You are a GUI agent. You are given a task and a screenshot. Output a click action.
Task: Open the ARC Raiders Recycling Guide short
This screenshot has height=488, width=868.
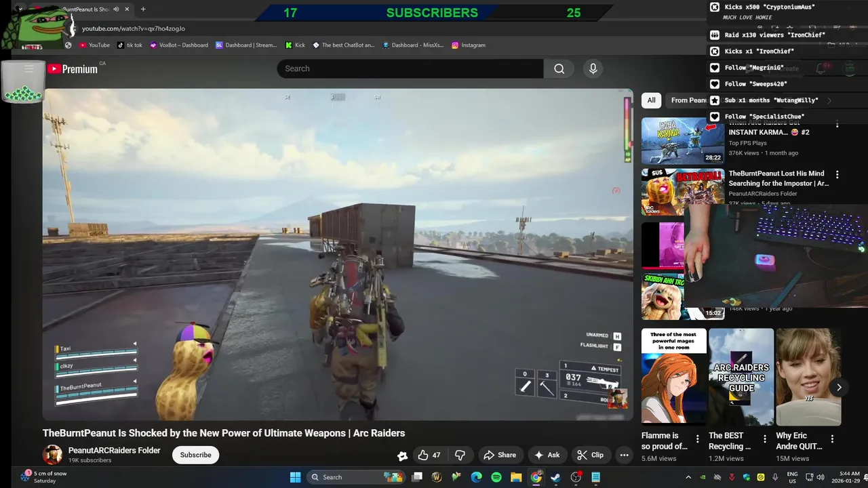click(x=741, y=377)
